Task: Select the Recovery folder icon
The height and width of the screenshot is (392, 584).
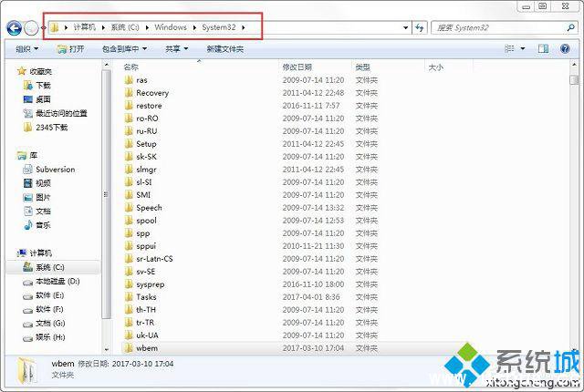Action: tap(129, 93)
